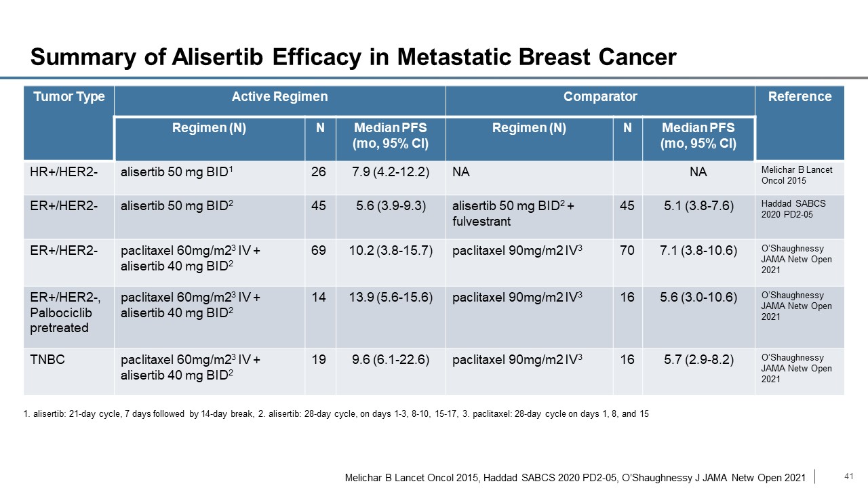Select the Tumor Type column header
The width and height of the screenshot is (868, 488).
69,97
